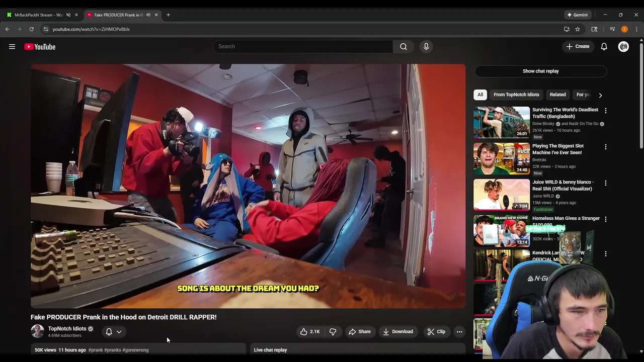This screenshot has height=362, width=644.
Task: Open the TopNotch Idiots channel avatar
Action: coord(37,331)
